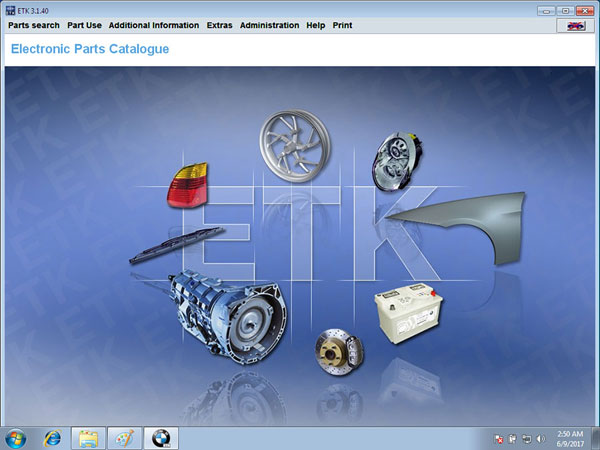Click the UK flag language button
The image size is (600, 450).
point(576,26)
